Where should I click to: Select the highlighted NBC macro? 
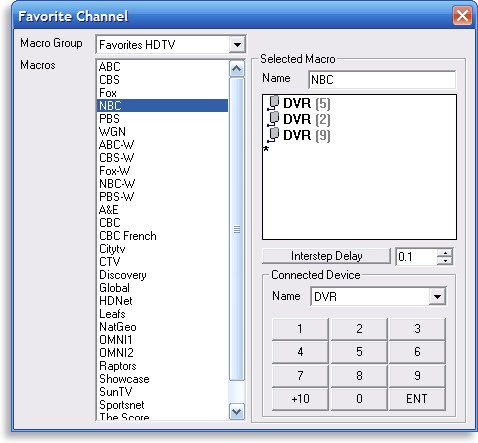(x=162, y=106)
